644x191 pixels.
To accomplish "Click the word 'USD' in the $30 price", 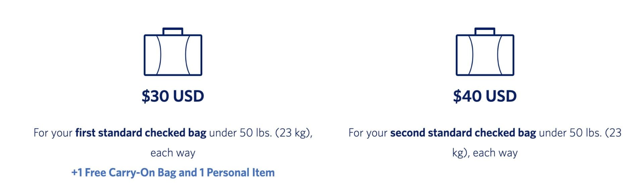I will point(189,96).
